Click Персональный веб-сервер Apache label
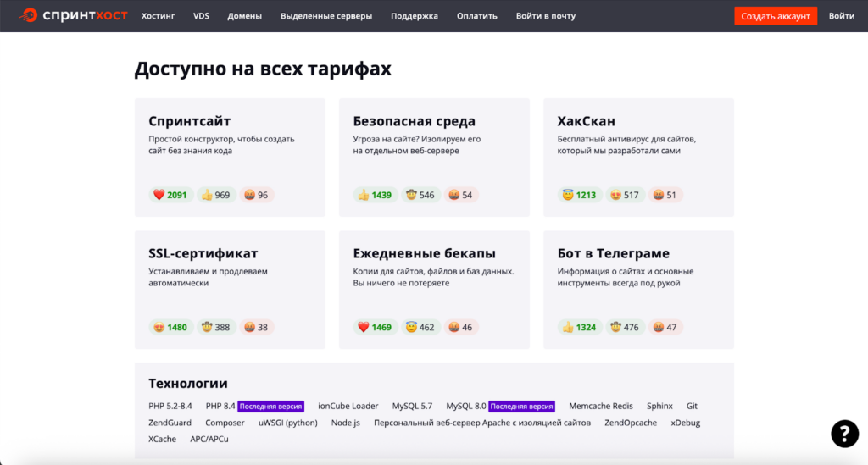868x465 pixels. click(x=482, y=423)
